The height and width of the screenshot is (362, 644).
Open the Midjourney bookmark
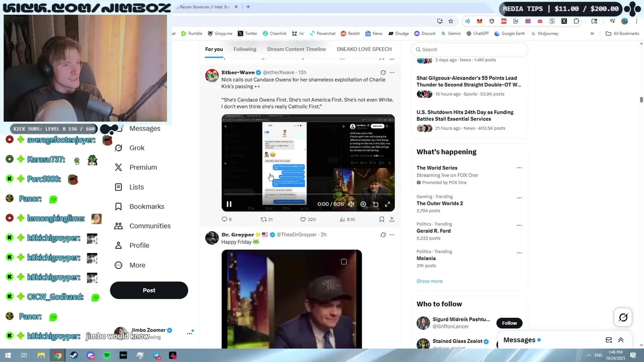pos(544,34)
